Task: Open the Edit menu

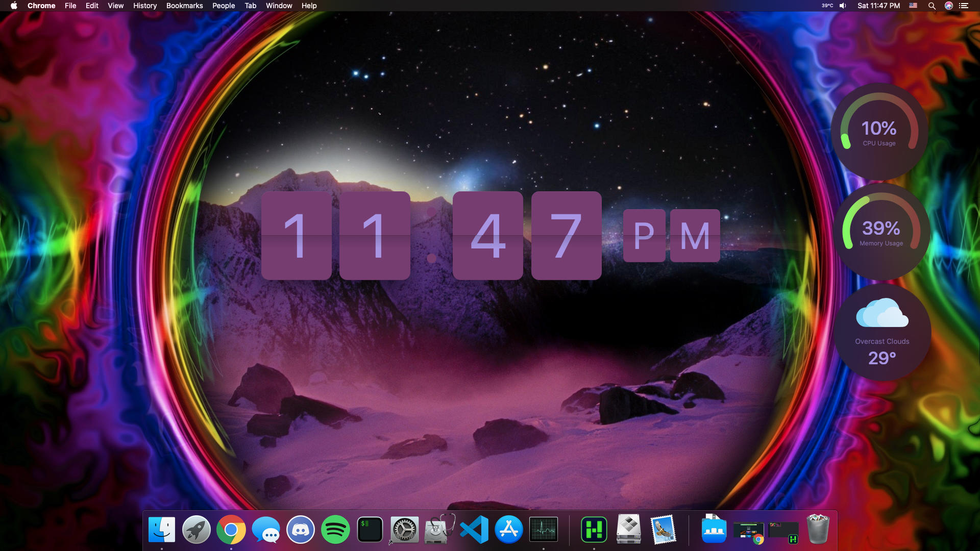Action: tap(92, 6)
